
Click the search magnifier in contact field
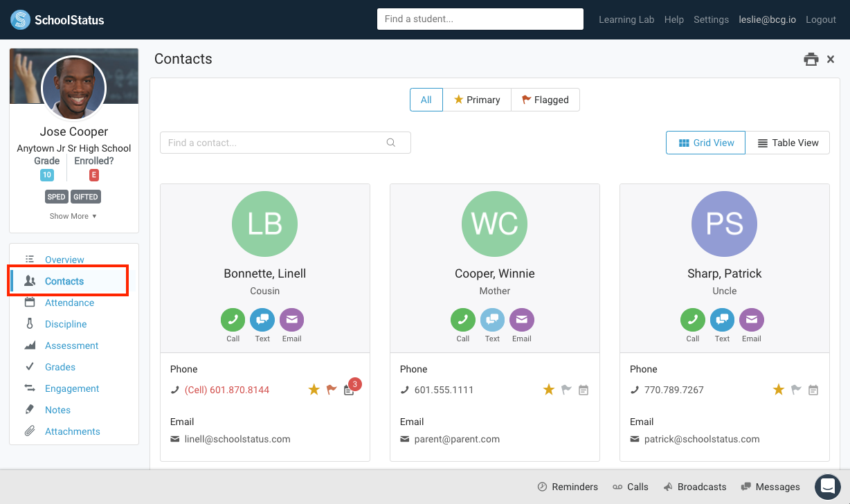tap(391, 143)
